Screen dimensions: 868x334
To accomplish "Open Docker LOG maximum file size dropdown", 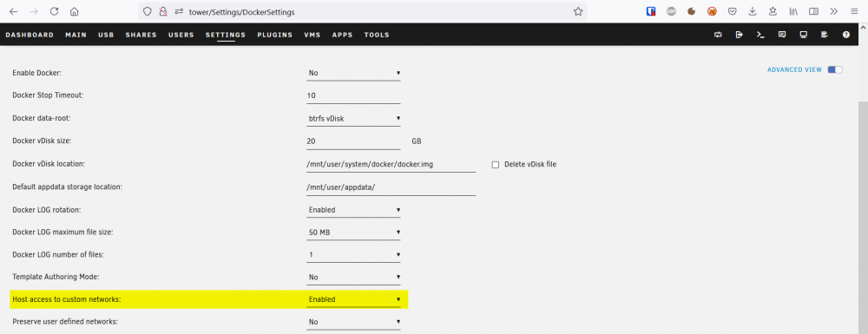I will point(353,232).
